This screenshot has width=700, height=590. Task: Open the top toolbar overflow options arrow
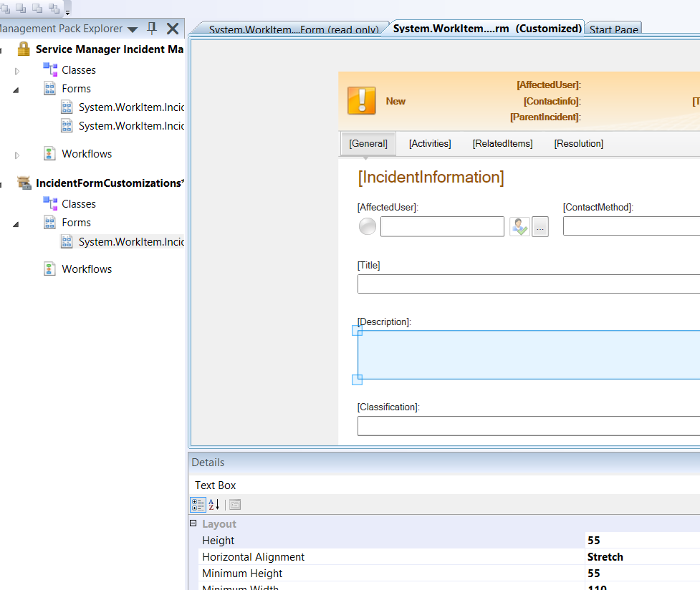pos(68,12)
